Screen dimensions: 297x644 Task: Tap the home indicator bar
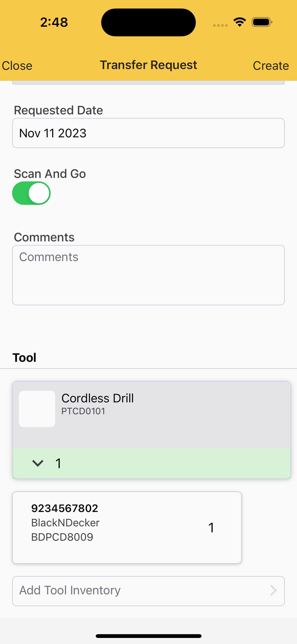148,636
